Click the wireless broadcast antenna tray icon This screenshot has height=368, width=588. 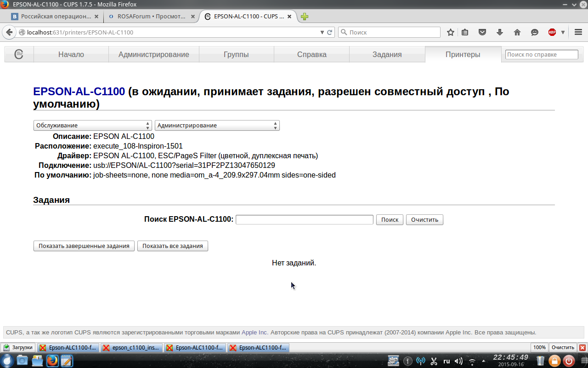click(420, 361)
